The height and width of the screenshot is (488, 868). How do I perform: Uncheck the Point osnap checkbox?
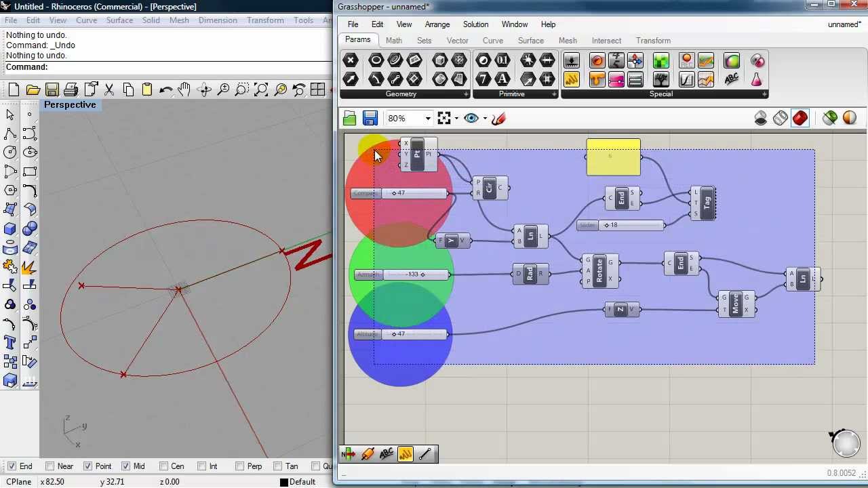pos(87,466)
